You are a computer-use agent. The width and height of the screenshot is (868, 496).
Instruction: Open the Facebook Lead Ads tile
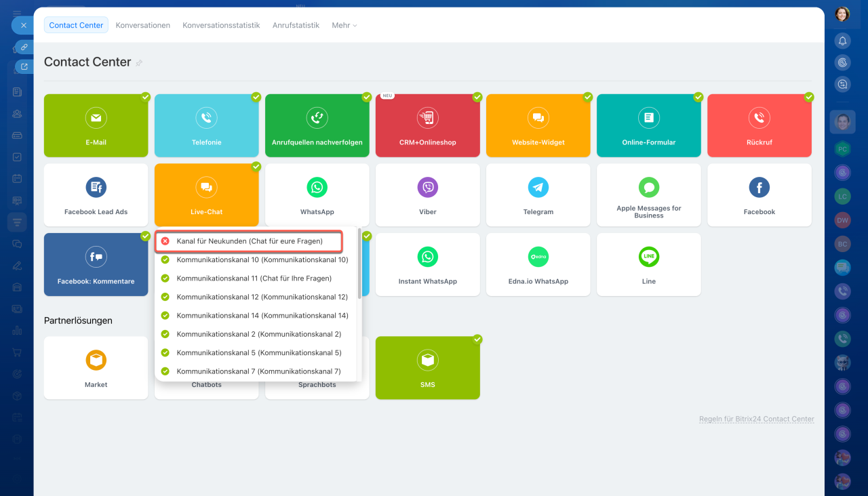[96, 195]
